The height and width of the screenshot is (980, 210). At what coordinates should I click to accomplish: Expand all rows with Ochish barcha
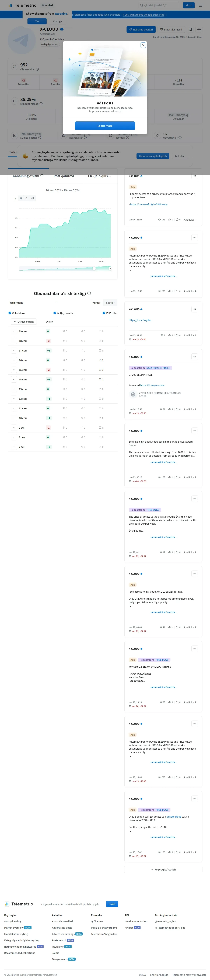point(24,322)
